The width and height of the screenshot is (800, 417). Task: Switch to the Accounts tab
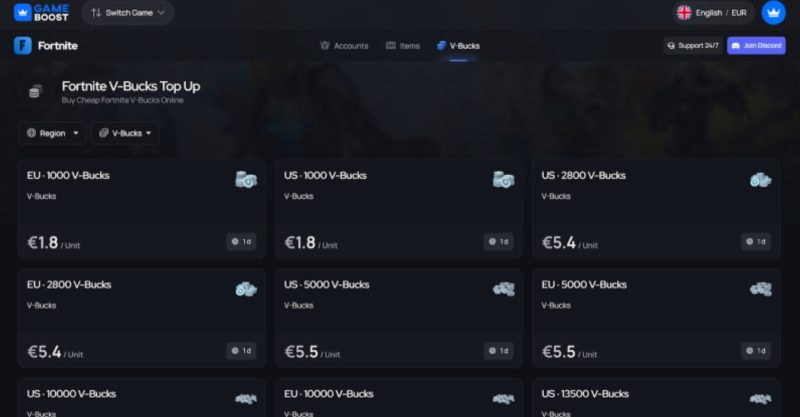(x=344, y=45)
